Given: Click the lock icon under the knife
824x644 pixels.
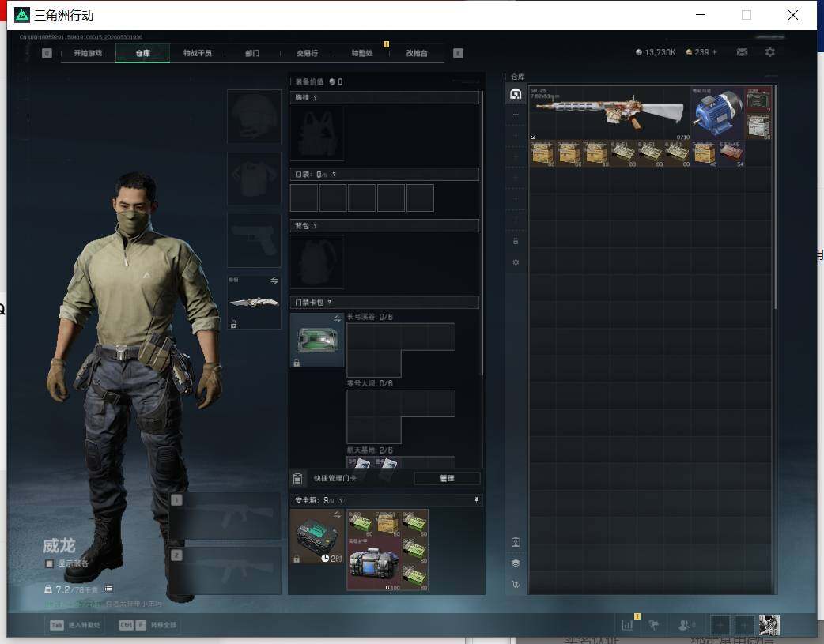Looking at the screenshot, I should [234, 324].
